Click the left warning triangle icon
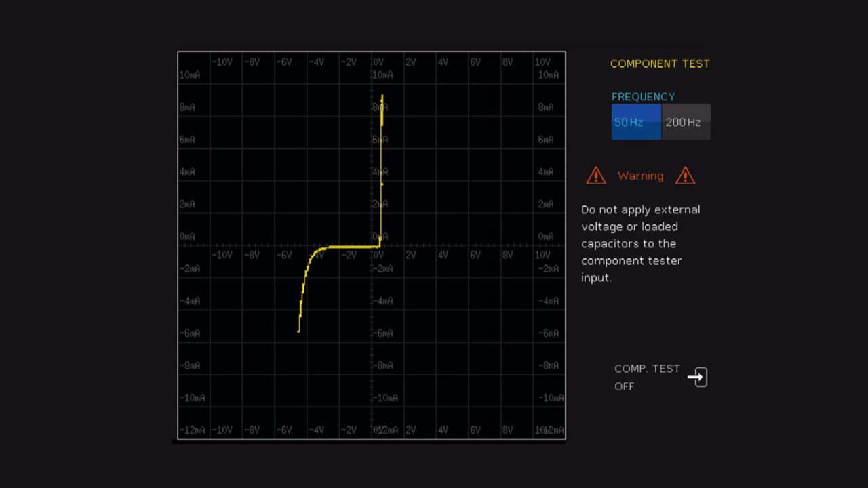Screen dimensions: 868x488 pyautogui.click(x=595, y=176)
